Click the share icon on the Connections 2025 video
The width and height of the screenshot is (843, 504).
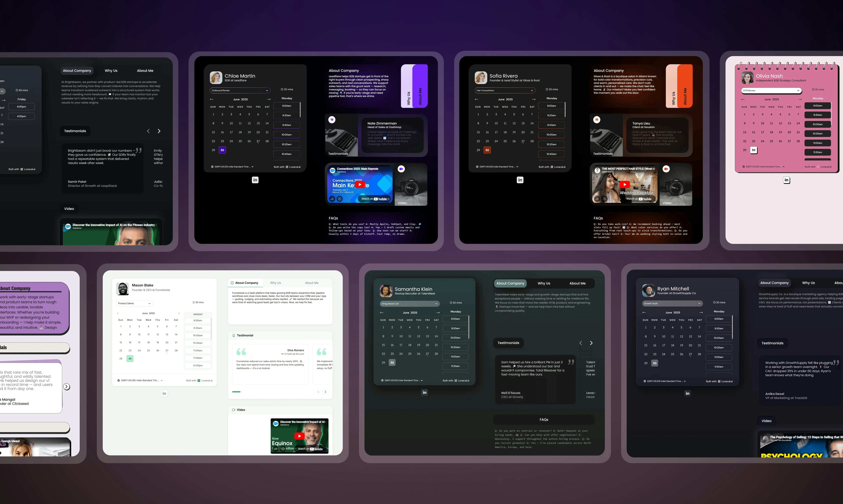[x=332, y=199]
